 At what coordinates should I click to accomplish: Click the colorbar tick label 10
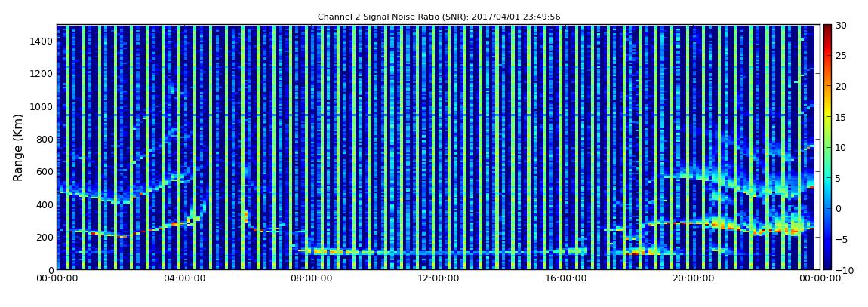coord(842,148)
